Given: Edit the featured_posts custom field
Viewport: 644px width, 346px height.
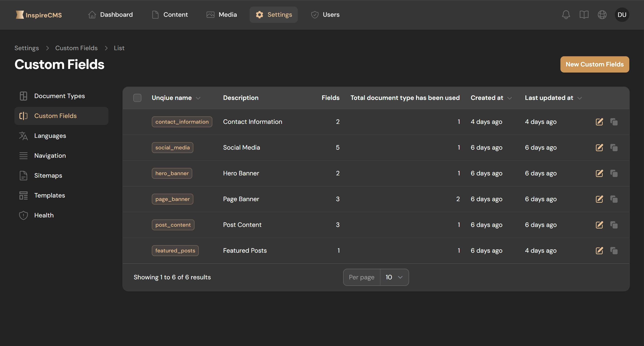Looking at the screenshot, I should click(599, 251).
